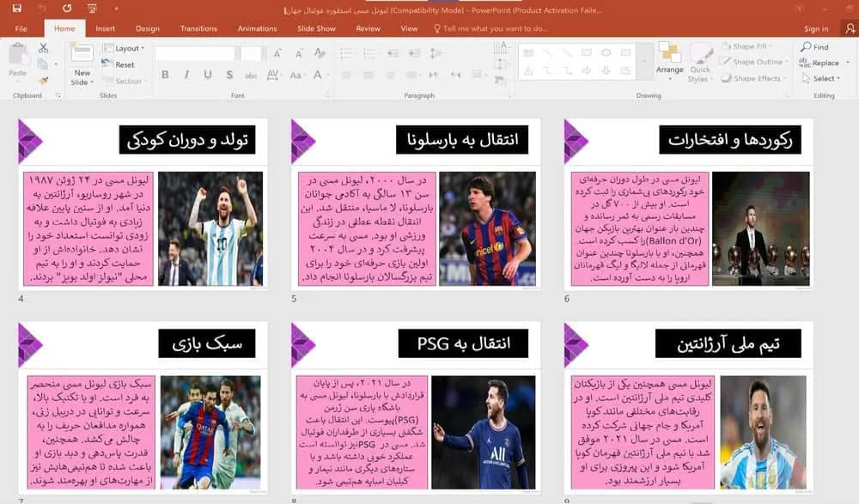Click the Cut scissors icon
This screenshot has width=859, height=504.
click(x=43, y=48)
